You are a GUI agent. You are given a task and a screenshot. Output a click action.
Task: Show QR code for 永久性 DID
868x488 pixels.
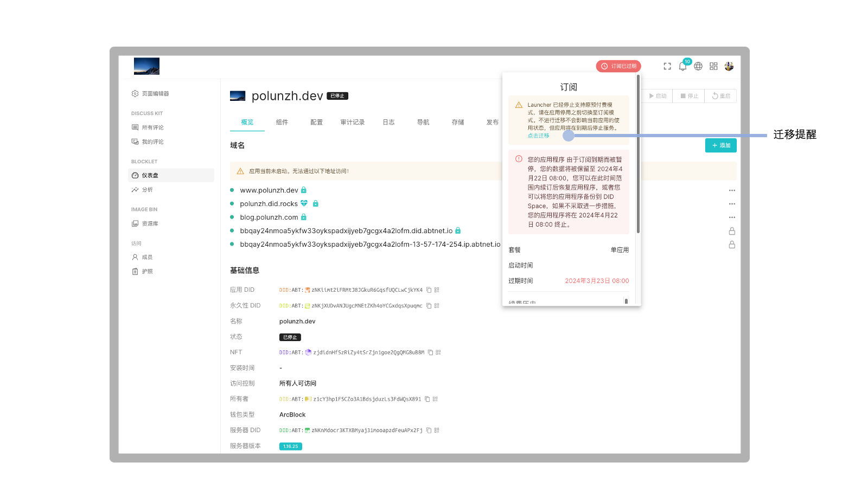coord(437,305)
